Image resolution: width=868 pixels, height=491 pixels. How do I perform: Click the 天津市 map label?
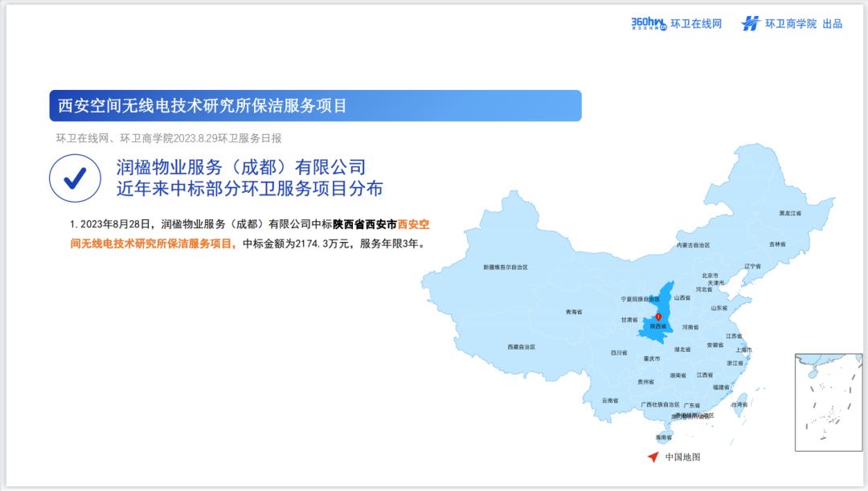click(x=716, y=283)
